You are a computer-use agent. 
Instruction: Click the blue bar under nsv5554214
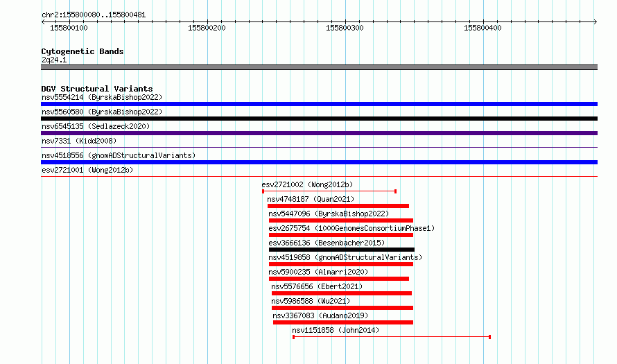point(319,104)
